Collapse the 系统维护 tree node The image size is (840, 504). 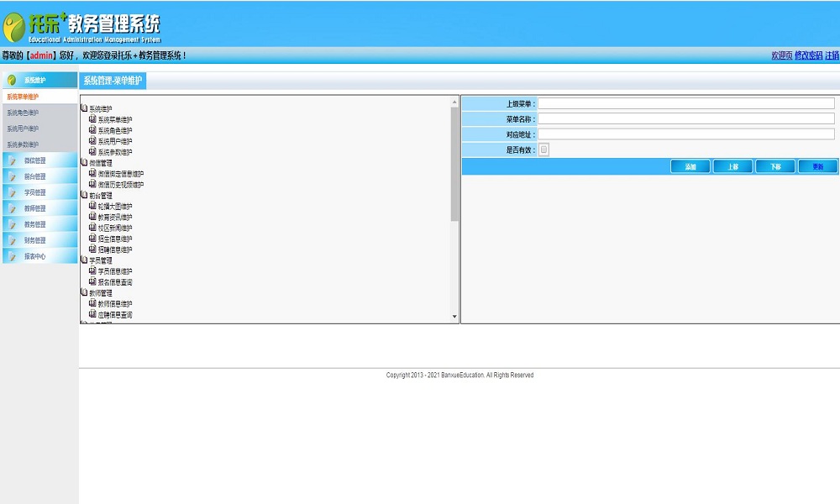84,108
